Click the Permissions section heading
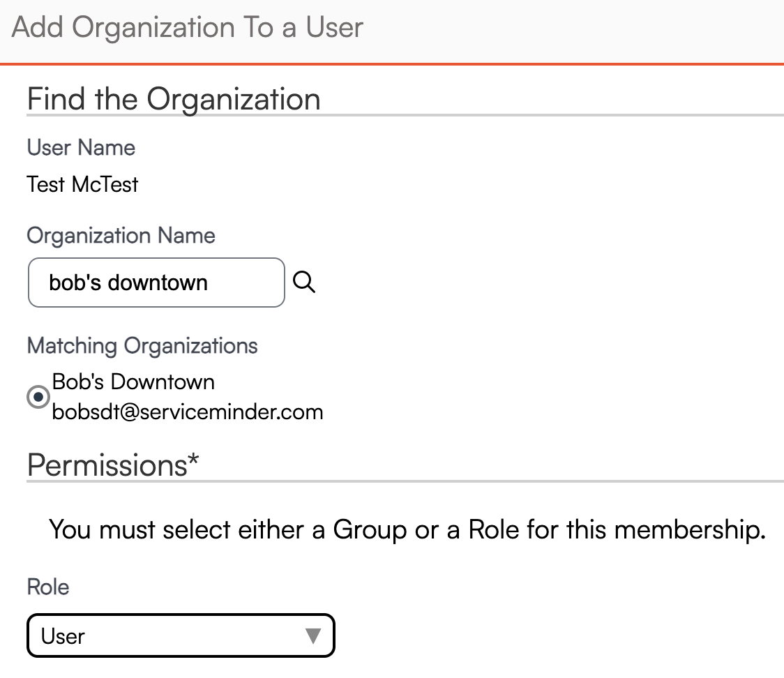 (107, 465)
